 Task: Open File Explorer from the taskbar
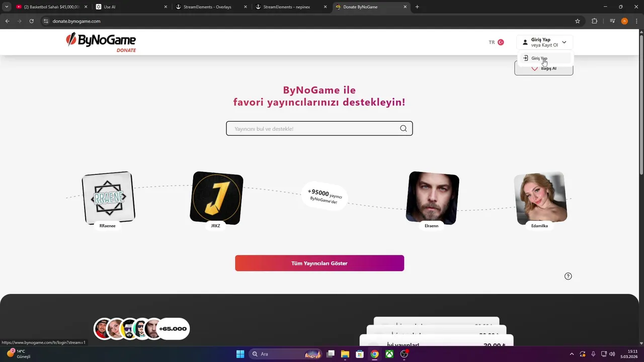point(345,354)
